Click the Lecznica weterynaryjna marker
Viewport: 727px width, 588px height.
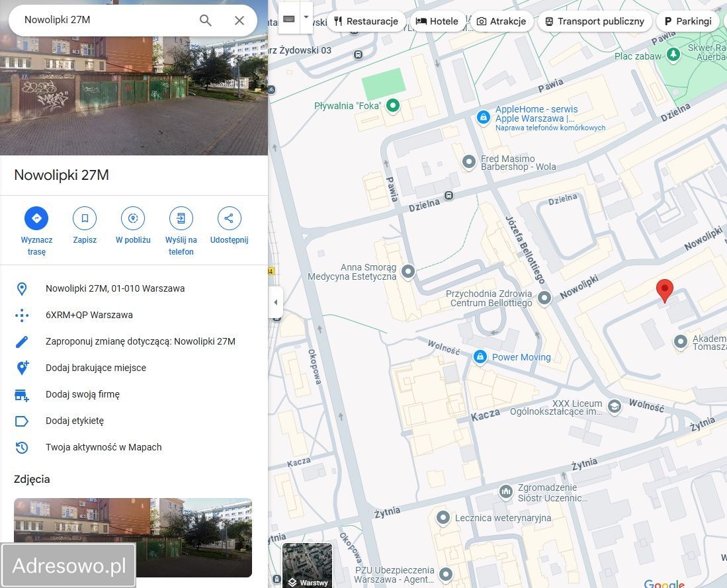[443, 519]
